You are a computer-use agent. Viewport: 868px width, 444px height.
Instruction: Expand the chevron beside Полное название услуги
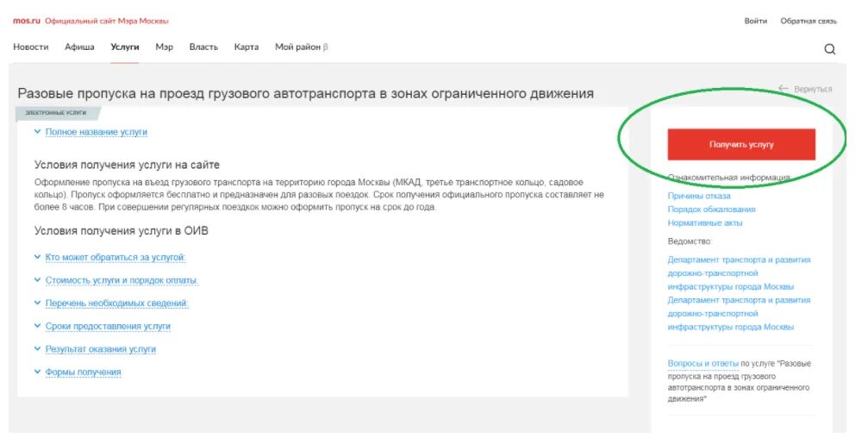pos(37,132)
